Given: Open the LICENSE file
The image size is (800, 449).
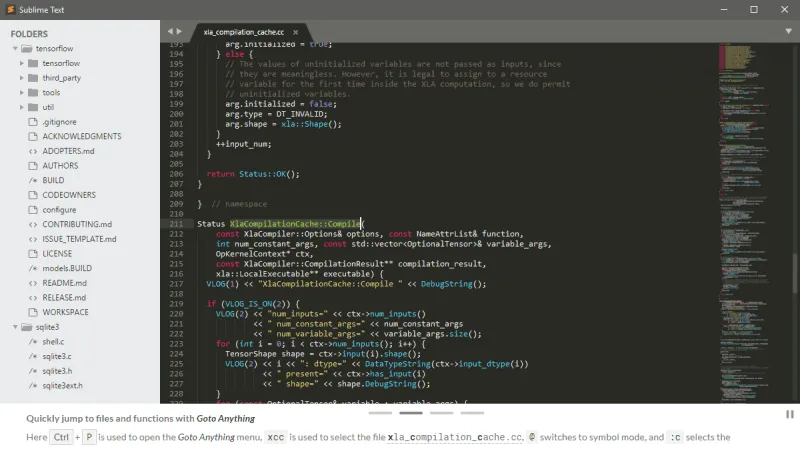Looking at the screenshot, I should (57, 254).
